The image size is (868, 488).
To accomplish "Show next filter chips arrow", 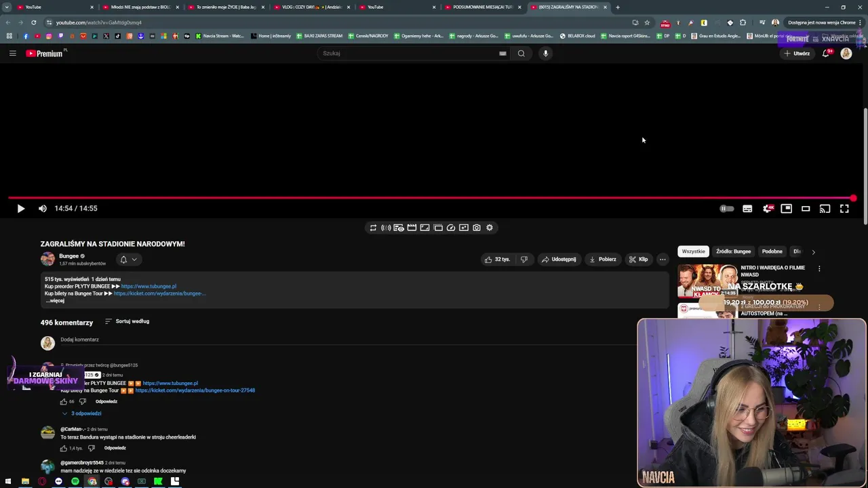I will pos(813,252).
